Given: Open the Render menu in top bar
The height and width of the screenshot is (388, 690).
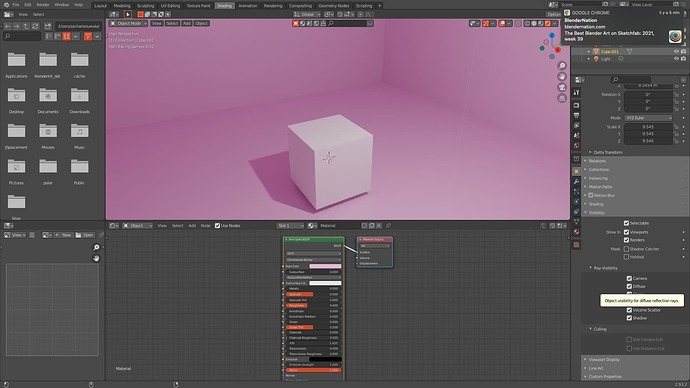Looking at the screenshot, I should tap(43, 5).
